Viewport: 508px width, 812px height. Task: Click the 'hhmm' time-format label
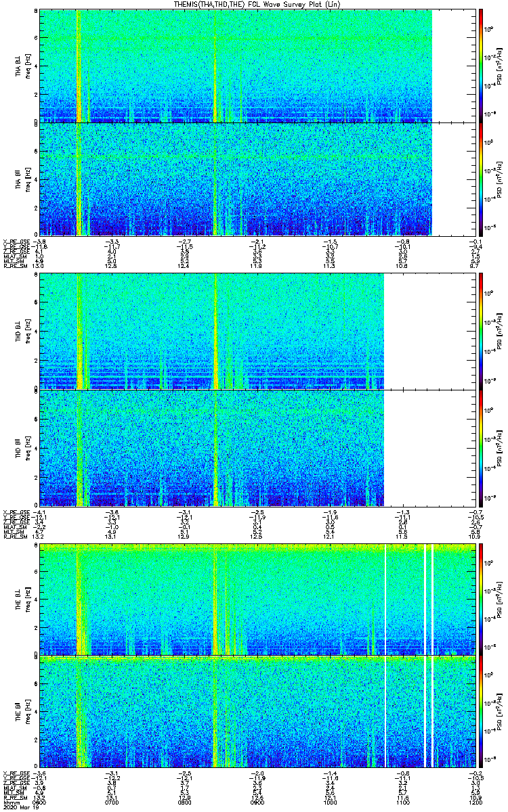[10, 803]
